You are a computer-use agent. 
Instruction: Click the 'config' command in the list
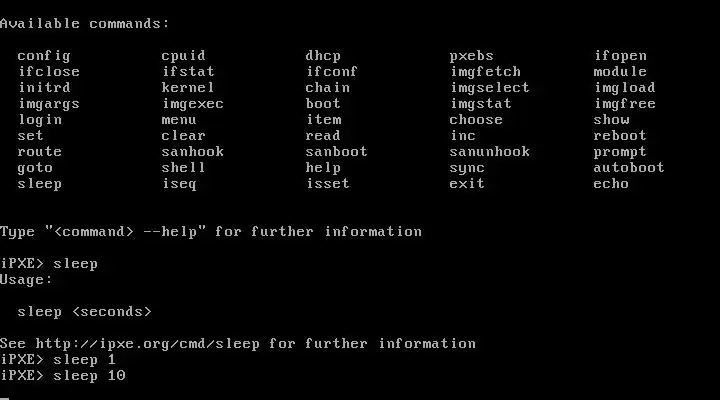[44, 56]
